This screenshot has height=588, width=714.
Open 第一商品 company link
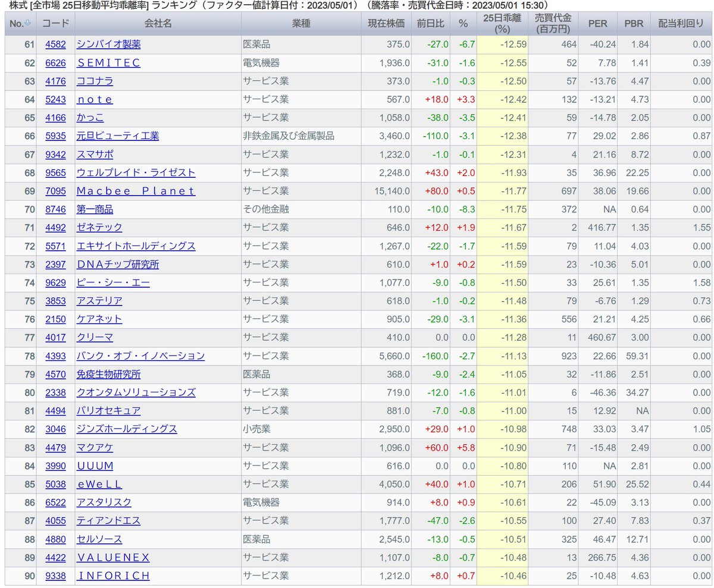[95, 209]
